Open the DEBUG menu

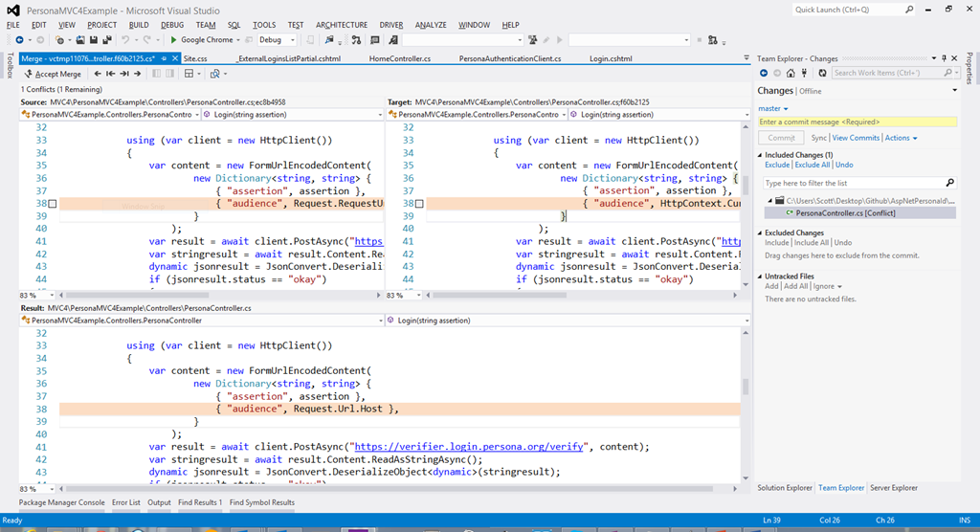(172, 25)
